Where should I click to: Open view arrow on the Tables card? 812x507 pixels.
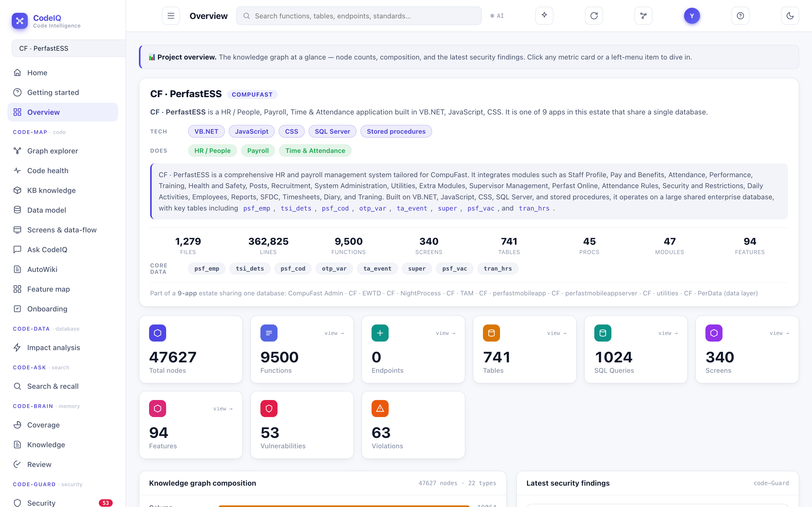point(557,333)
